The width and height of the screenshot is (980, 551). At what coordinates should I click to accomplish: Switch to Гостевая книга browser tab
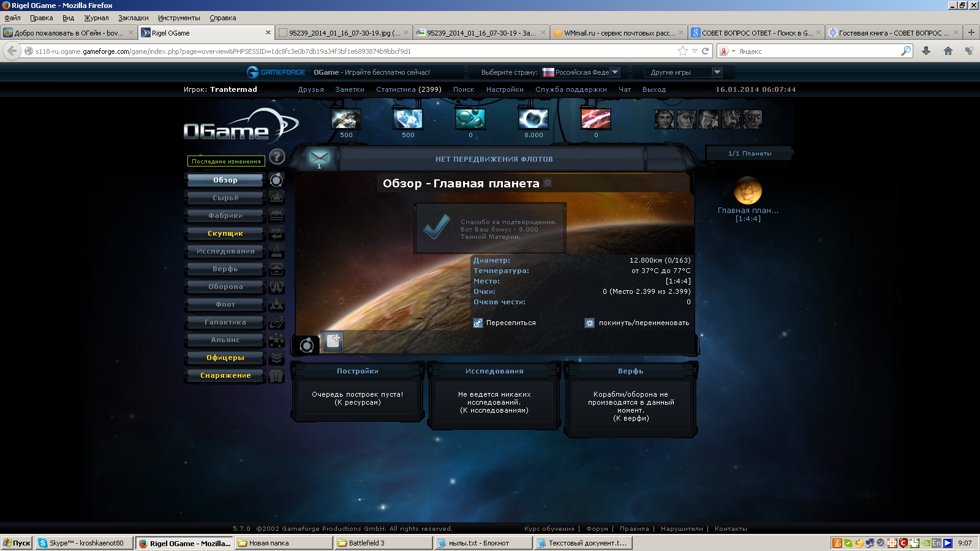[x=893, y=33]
